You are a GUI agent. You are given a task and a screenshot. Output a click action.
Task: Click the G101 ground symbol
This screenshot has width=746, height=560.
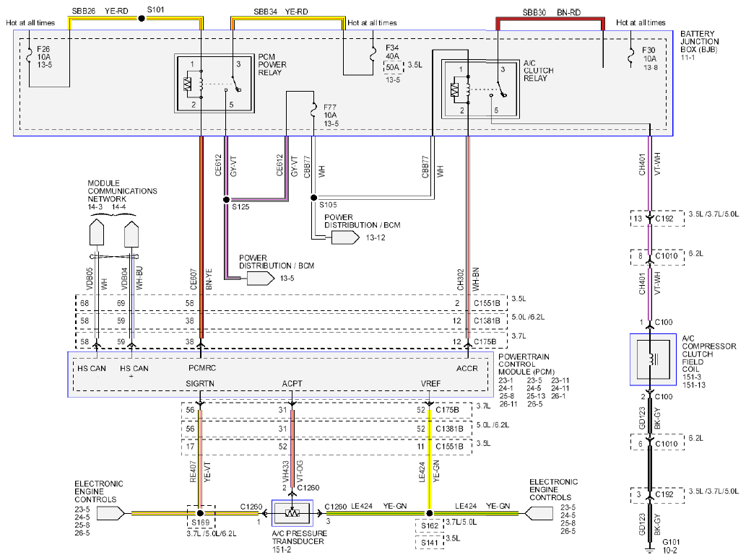(649, 550)
